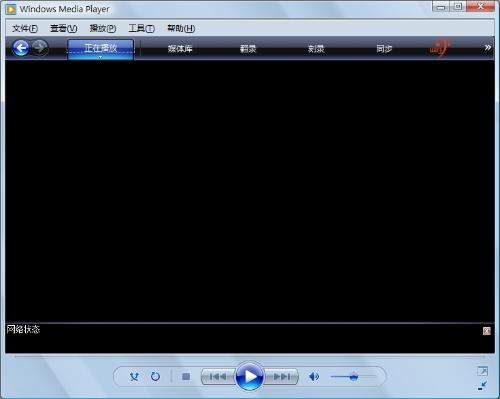Open the 查看(V) menu

(64, 29)
